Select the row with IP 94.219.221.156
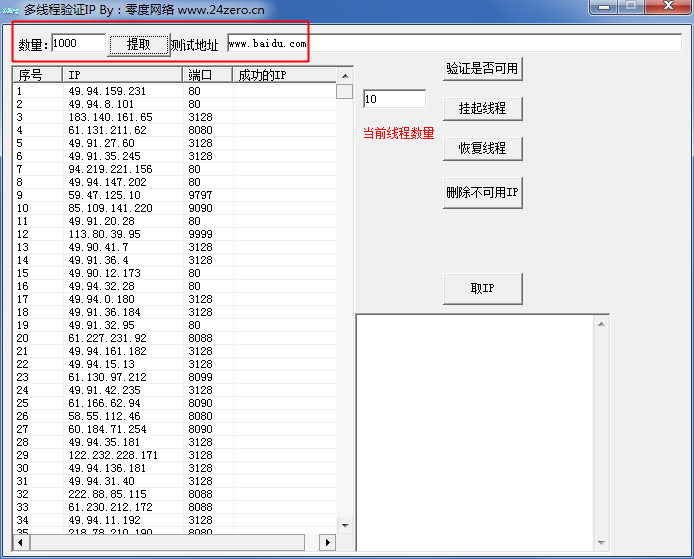Image resolution: width=694 pixels, height=559 pixels. point(174,169)
